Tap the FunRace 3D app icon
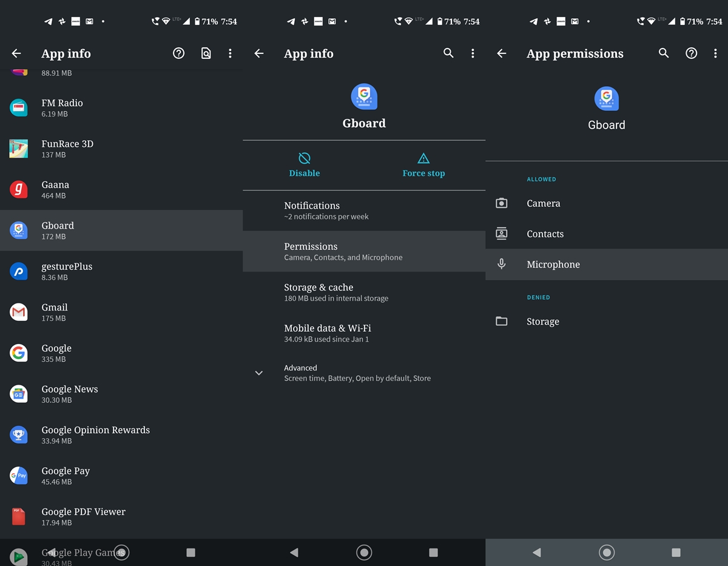Image resolution: width=728 pixels, height=566 pixels. [x=19, y=149]
